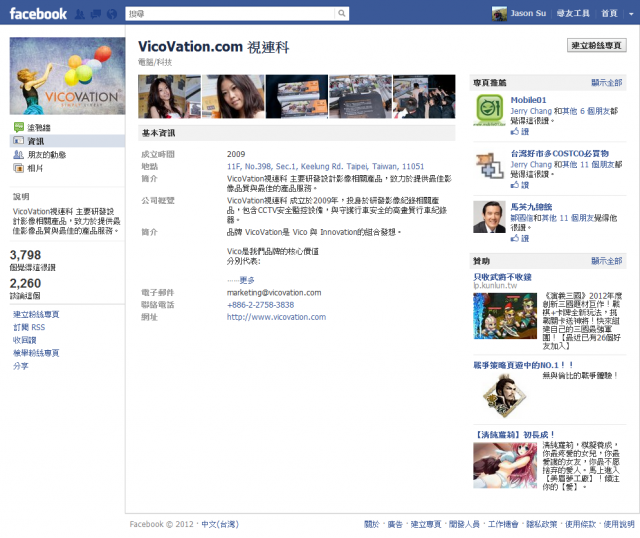Open the messages icon in top bar

(x=96, y=14)
